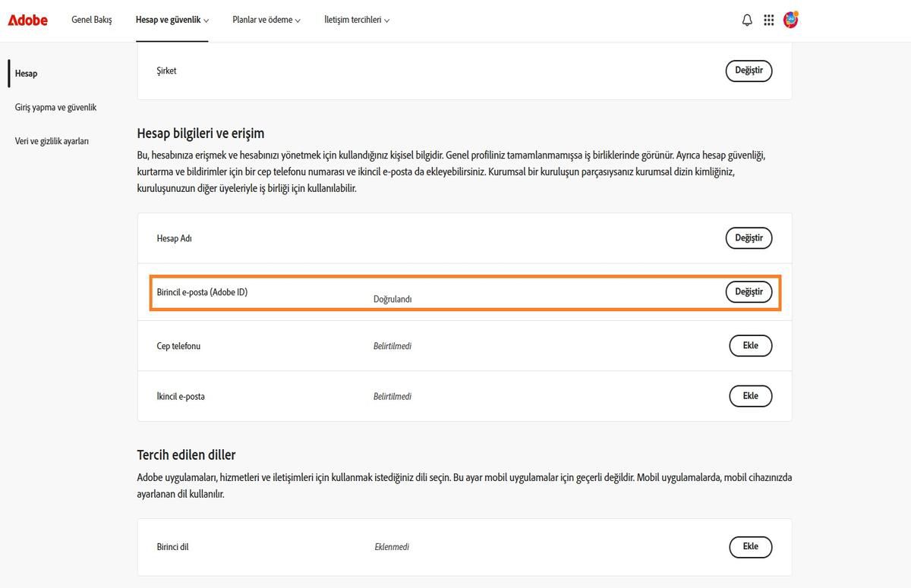Change the Birincil e-posta with Değiştir
911x588 pixels.
point(749,291)
